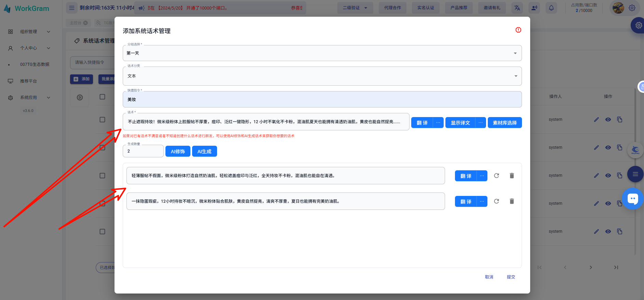Click the edit pencil in first system row
This screenshot has height=300, width=644.
point(596,119)
